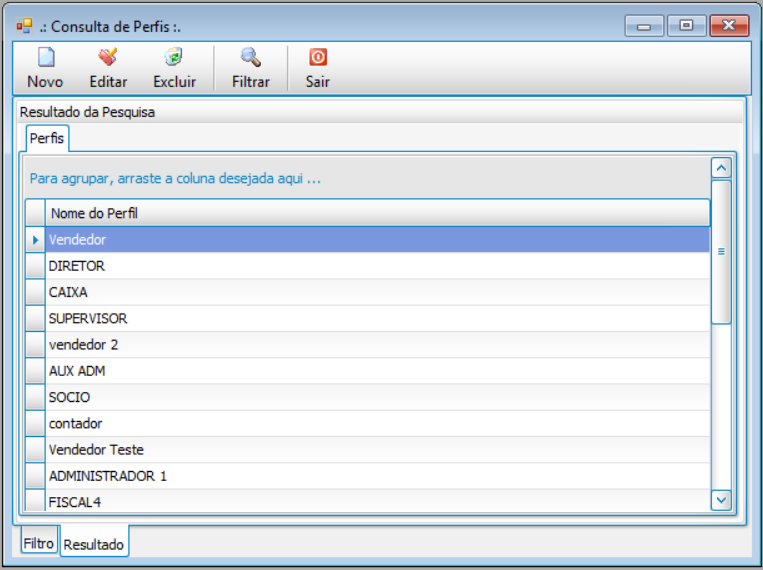Click the Filtrar magnifier icon
Viewport: 763px width, 570px height.
[x=251, y=57]
